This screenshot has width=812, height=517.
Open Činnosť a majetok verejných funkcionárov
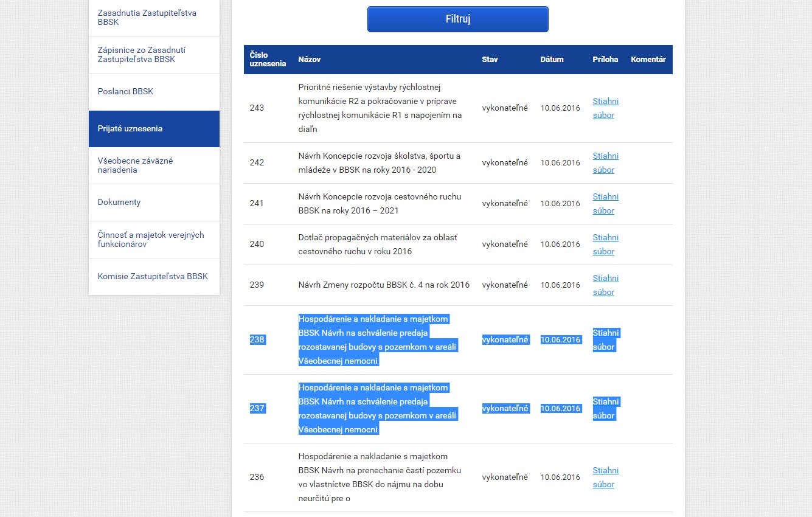coord(151,240)
